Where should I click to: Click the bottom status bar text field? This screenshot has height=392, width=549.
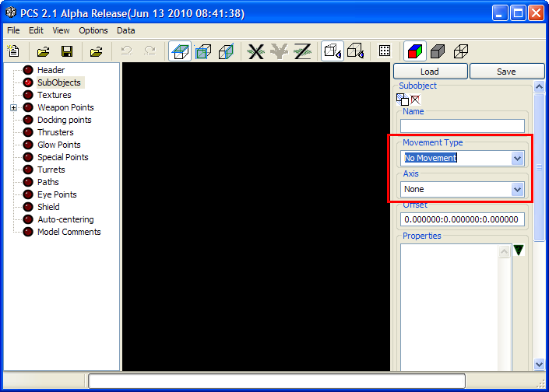276,381
